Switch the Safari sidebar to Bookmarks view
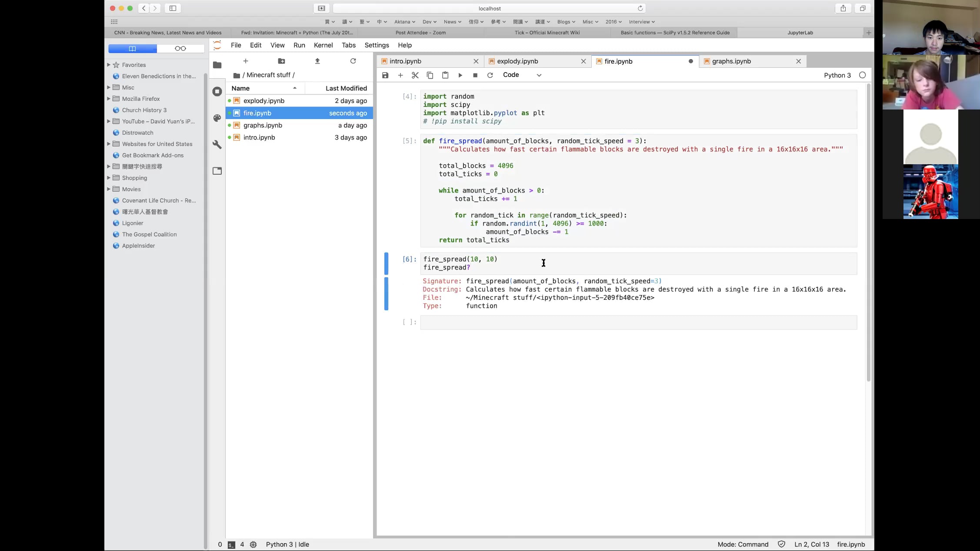Viewport: 980px width, 551px height. pos(132,48)
